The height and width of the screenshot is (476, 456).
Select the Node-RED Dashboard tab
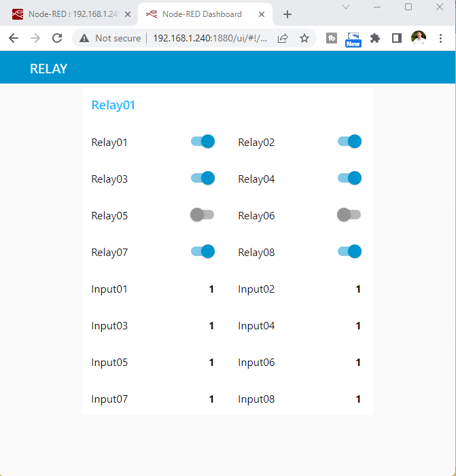tap(201, 14)
